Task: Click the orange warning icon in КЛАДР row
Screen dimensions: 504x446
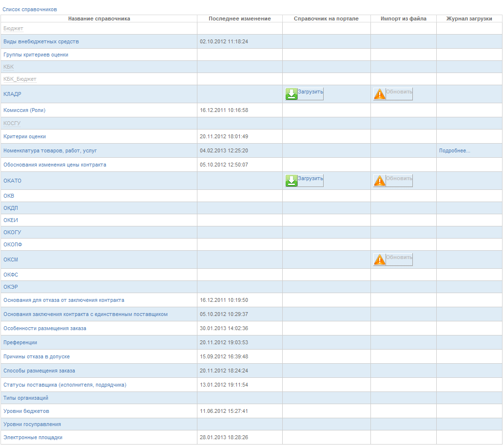Action: [x=380, y=94]
